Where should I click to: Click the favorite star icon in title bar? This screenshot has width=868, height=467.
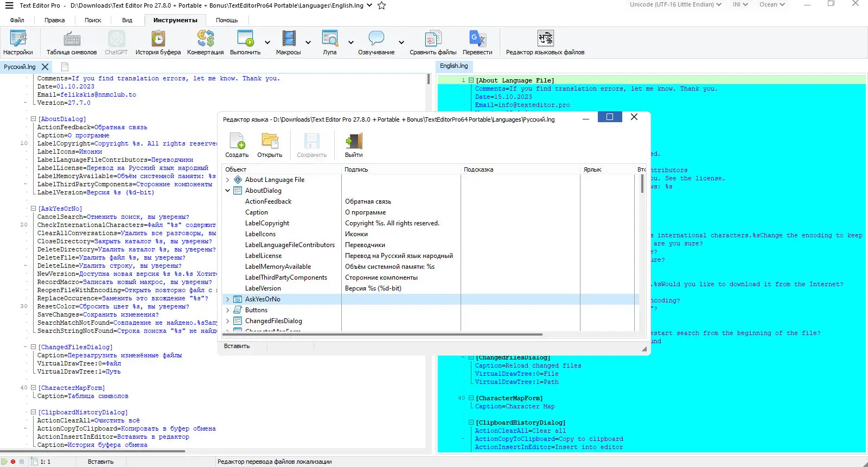click(382, 5)
